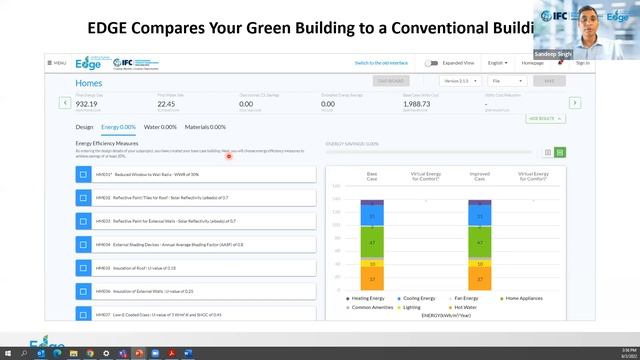Go to Homepage link
This screenshot has width=640, height=360.
533,63
